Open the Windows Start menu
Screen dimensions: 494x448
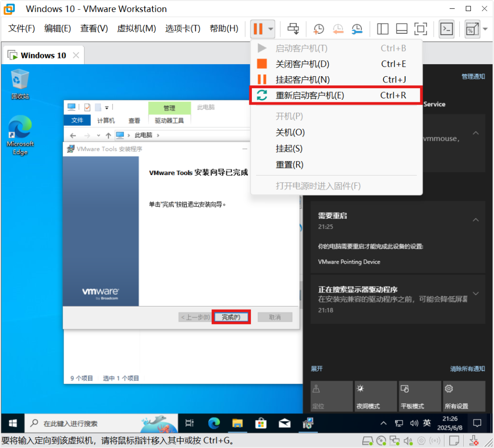point(13,423)
